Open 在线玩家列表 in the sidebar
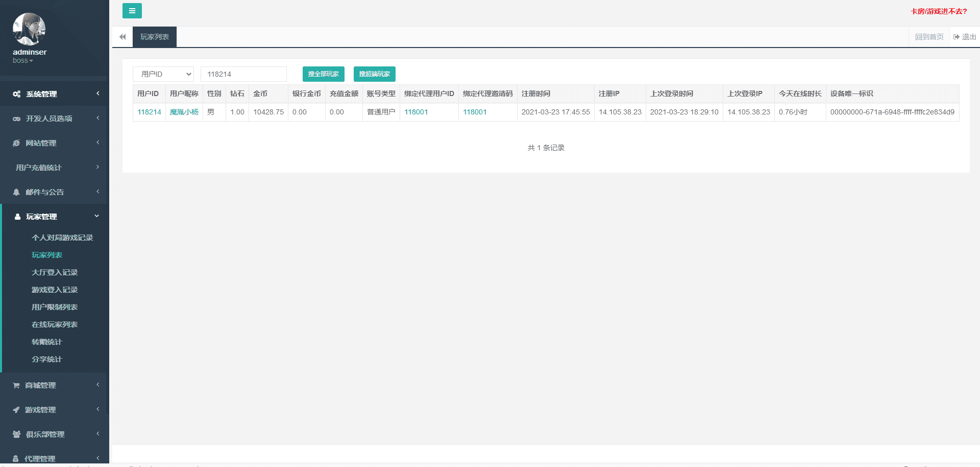Image resolution: width=980 pixels, height=467 pixels. (x=55, y=324)
